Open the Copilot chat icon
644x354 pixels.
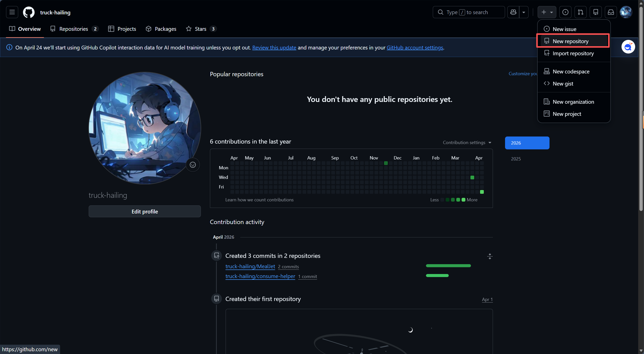pyautogui.click(x=513, y=12)
